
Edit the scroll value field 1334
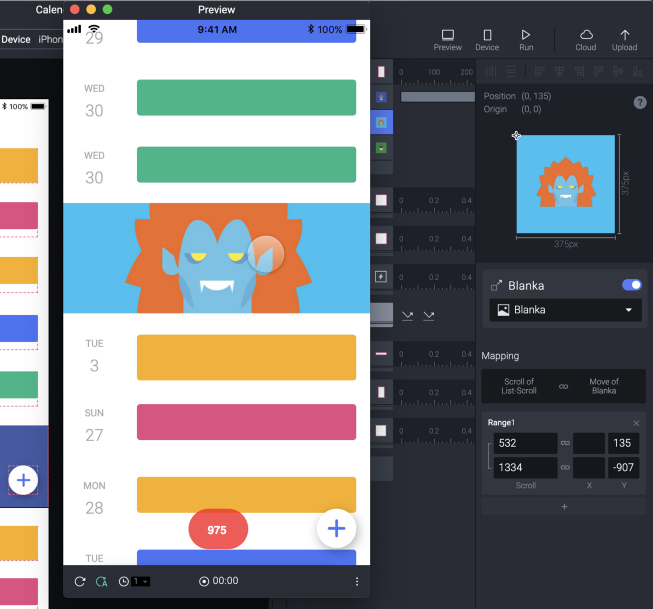[x=526, y=467]
